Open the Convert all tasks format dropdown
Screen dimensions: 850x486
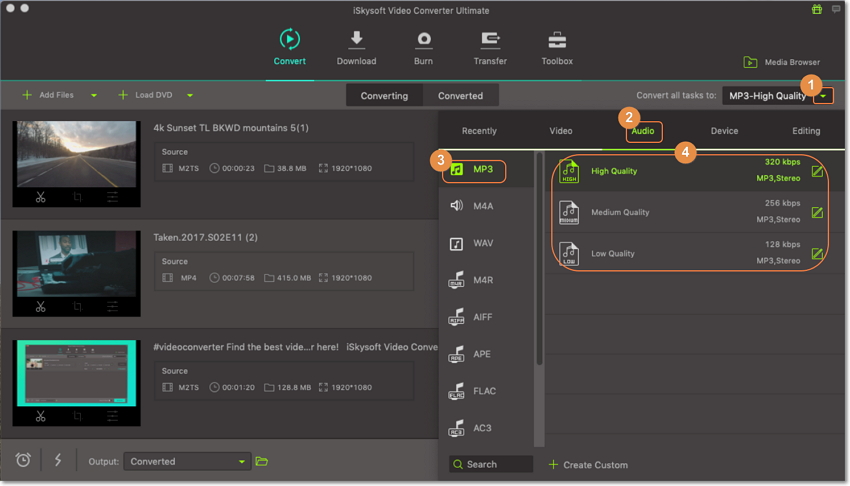pos(823,96)
